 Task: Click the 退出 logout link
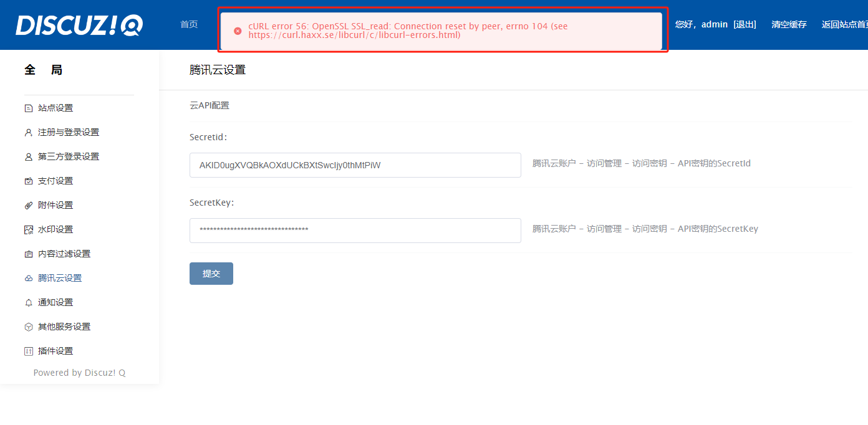[x=745, y=24]
